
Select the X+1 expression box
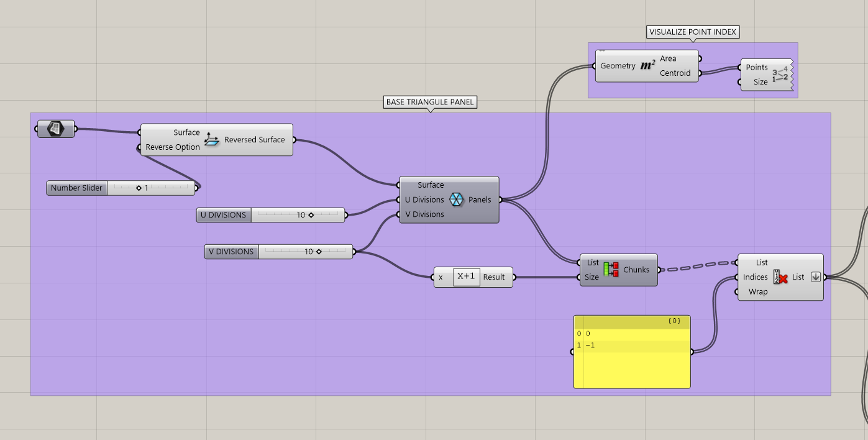point(467,277)
